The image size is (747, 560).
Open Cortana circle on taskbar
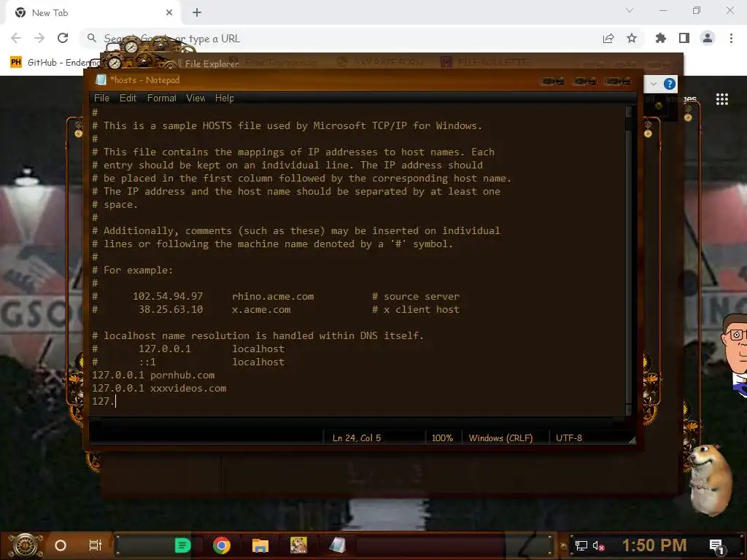pos(61,545)
